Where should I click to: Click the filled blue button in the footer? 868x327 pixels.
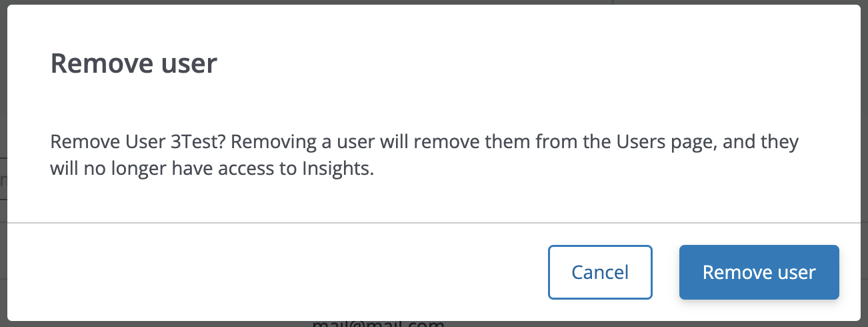point(759,272)
